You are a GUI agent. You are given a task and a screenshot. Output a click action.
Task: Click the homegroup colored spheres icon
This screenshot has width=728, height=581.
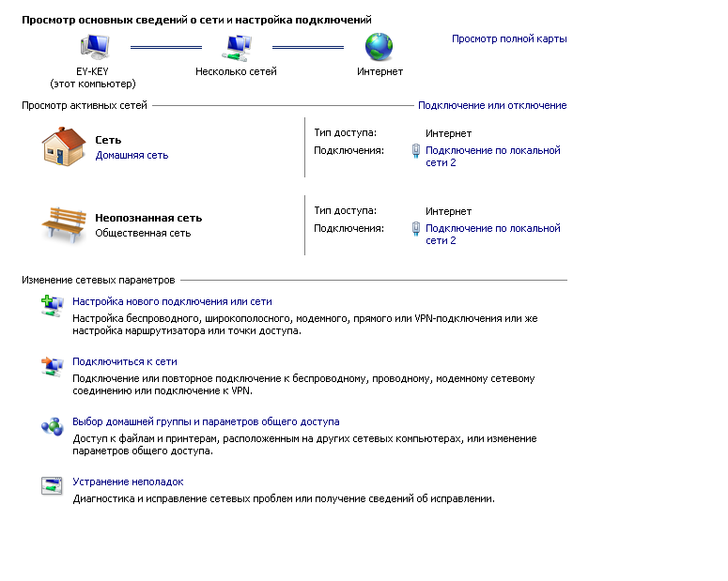pyautogui.click(x=52, y=426)
